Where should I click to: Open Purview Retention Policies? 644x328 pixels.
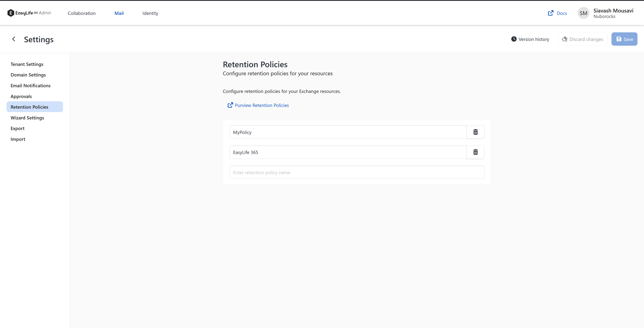(262, 105)
